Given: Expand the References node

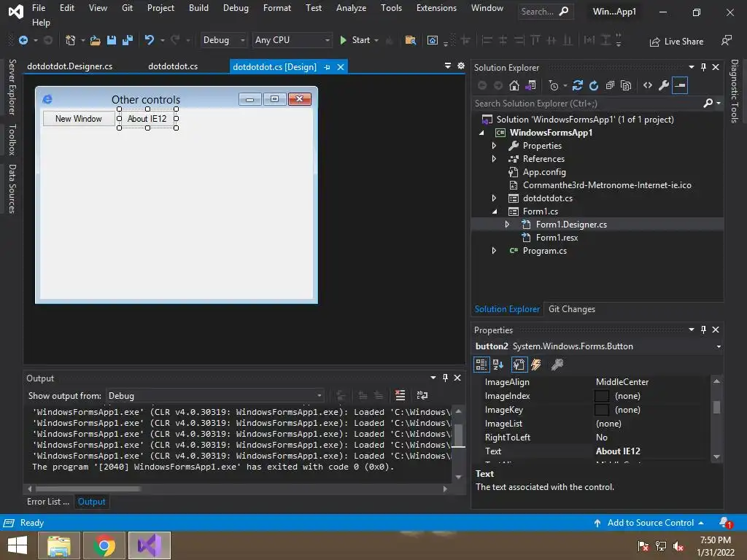Looking at the screenshot, I should pyautogui.click(x=494, y=159).
